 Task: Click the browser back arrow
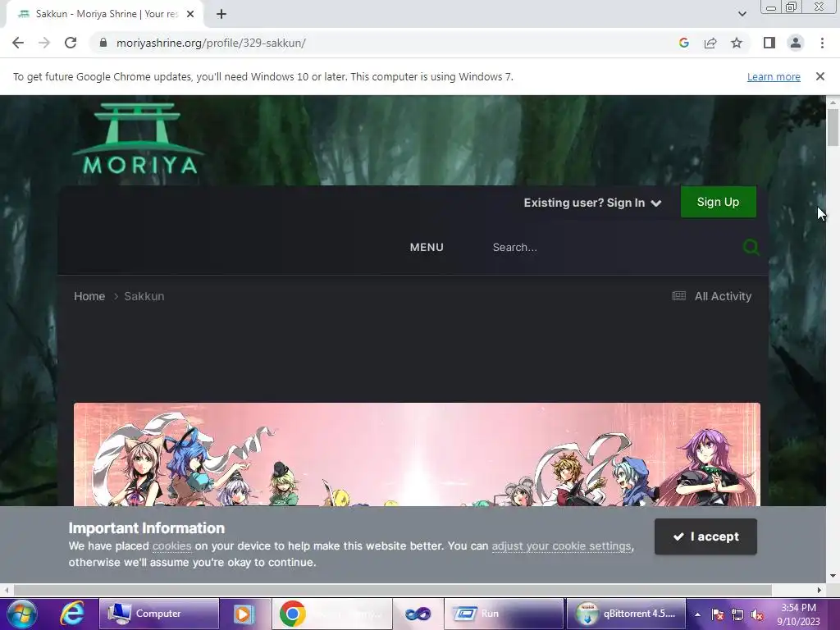tap(18, 43)
